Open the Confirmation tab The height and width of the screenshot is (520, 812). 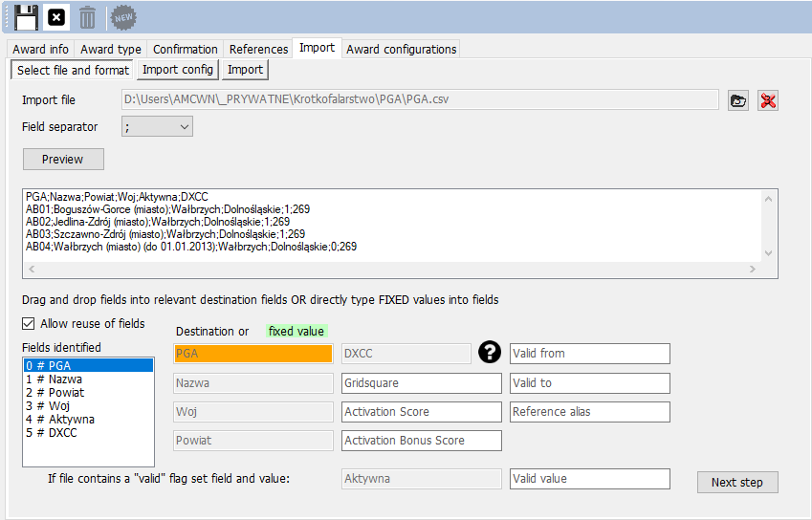[186, 49]
